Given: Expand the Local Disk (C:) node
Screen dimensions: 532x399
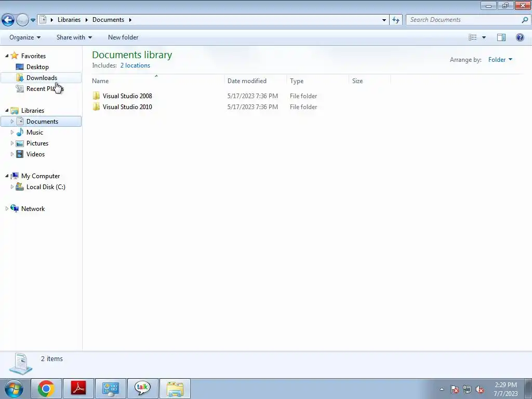Looking at the screenshot, I should coord(12,187).
